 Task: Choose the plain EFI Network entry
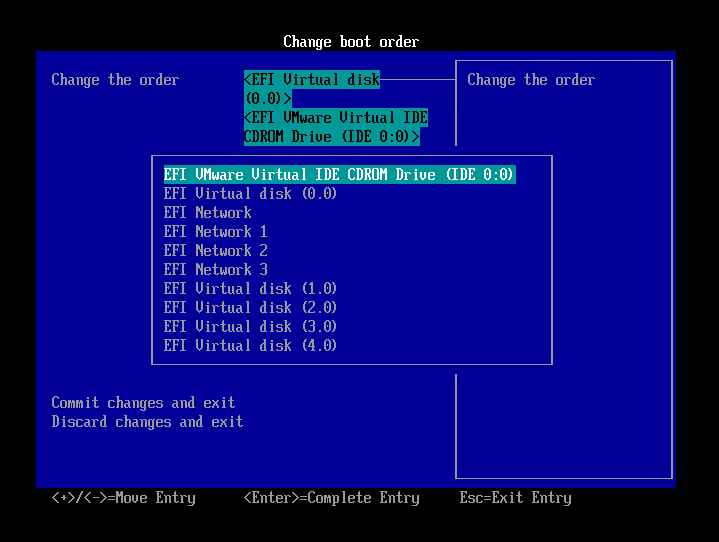click(207, 213)
